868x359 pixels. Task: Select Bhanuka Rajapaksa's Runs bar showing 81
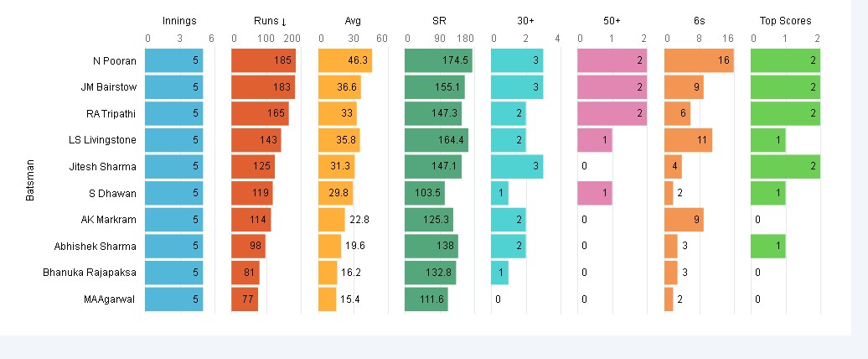point(245,273)
